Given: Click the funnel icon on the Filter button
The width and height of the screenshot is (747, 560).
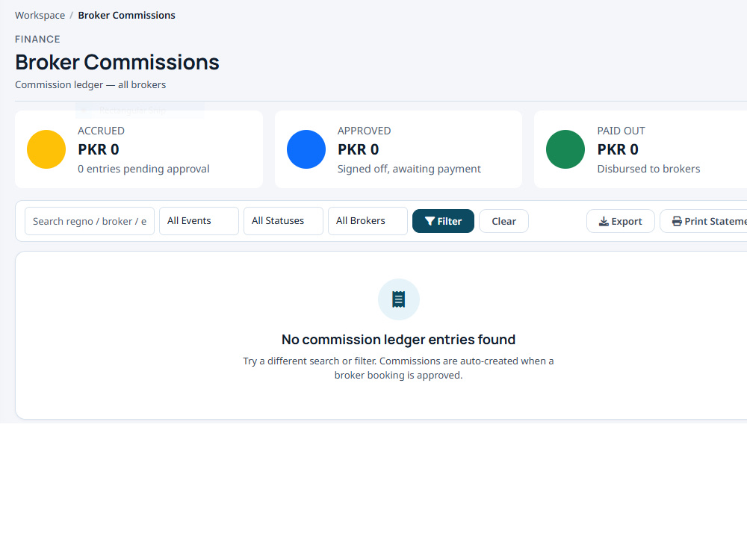Looking at the screenshot, I should click(430, 222).
